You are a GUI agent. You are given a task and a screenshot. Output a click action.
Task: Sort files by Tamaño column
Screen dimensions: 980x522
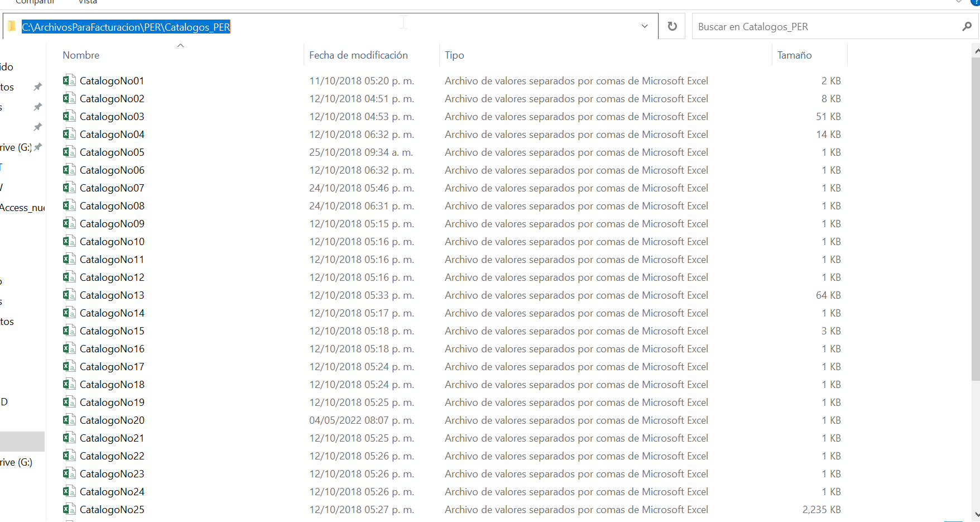pyautogui.click(x=794, y=55)
